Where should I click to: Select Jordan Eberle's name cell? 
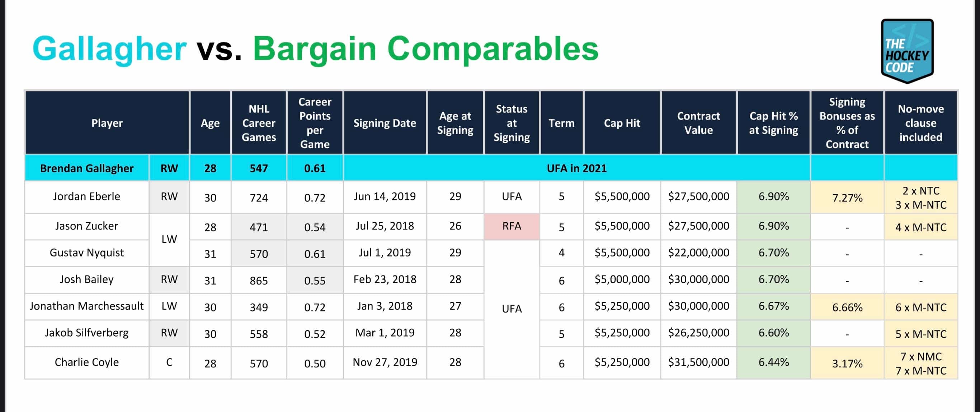click(x=87, y=196)
